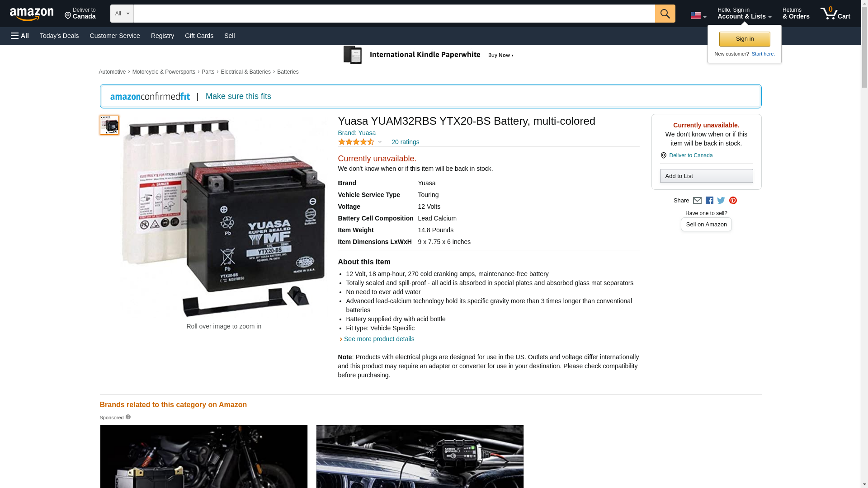This screenshot has width=868, height=488.
Task: Share the product on Pinterest
Action: point(733,201)
